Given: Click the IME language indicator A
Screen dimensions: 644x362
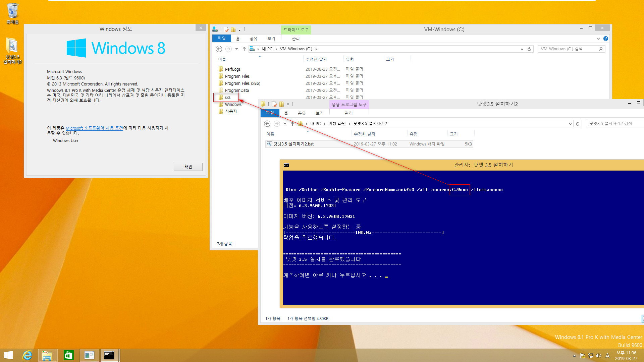Looking at the screenshot, I should pyautogui.click(x=607, y=356).
